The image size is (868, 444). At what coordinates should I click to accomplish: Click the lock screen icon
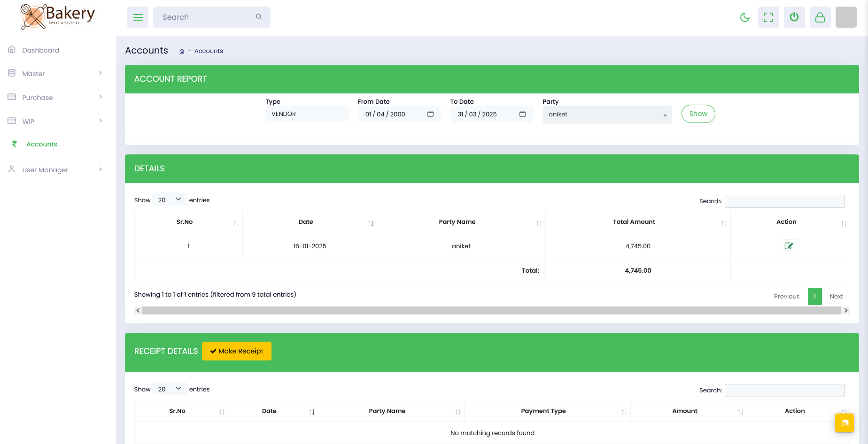820,17
